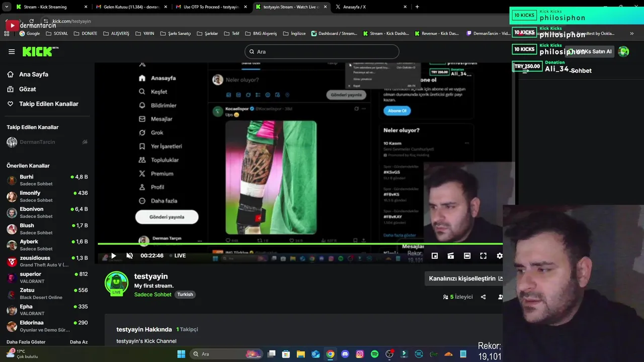644x362 pixels.
Task: Open zeusidiouss Grand Theft Auto channel
Action: 47,261
